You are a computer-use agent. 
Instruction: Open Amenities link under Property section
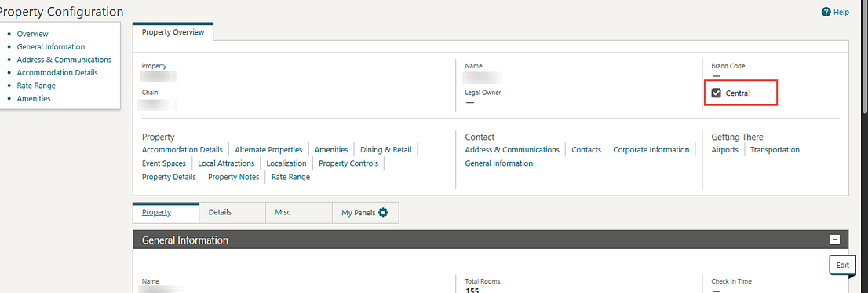[331, 149]
